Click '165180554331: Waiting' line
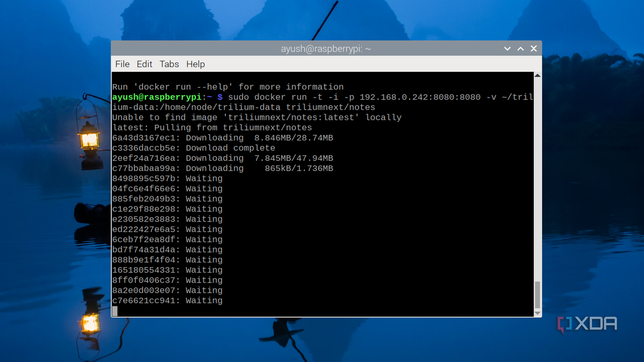This screenshot has width=644, height=362. [x=167, y=270]
